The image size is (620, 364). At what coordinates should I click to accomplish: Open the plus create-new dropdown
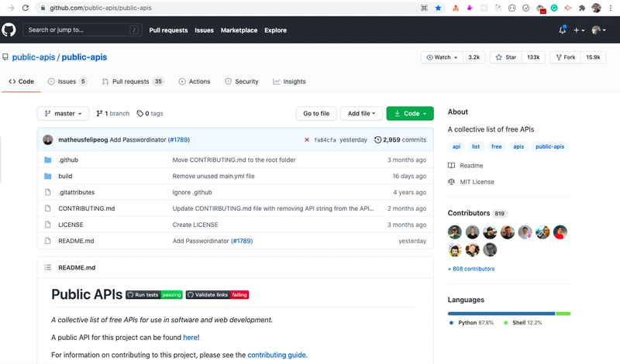click(579, 30)
